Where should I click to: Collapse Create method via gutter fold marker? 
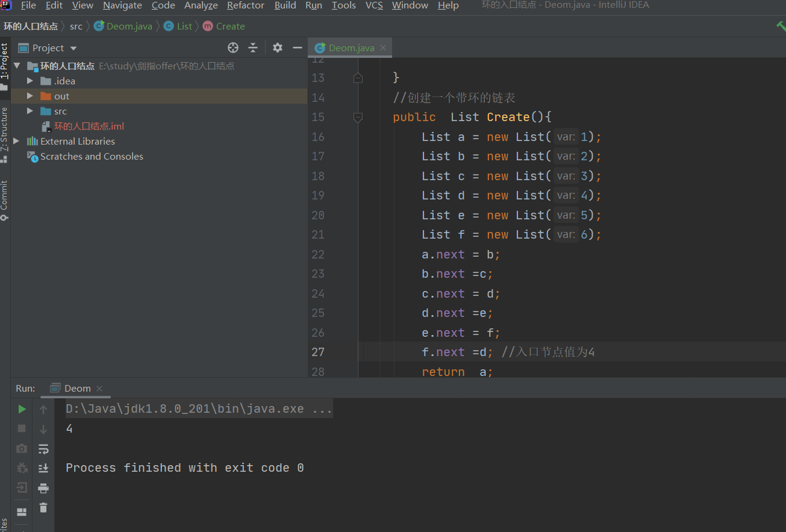point(358,117)
